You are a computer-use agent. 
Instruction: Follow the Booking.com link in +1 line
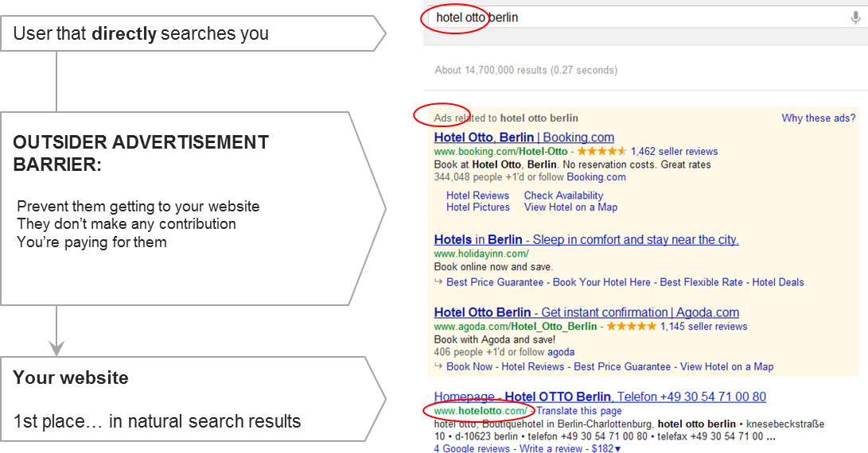[x=596, y=177]
